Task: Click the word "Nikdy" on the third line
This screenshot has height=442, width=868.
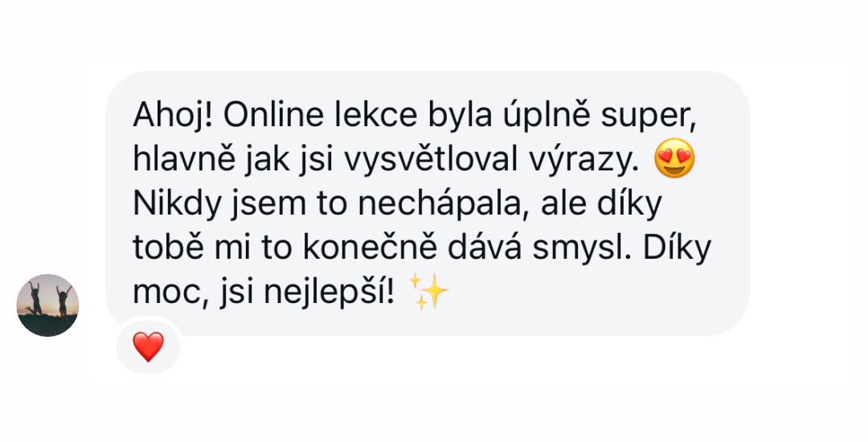Action: [177, 205]
